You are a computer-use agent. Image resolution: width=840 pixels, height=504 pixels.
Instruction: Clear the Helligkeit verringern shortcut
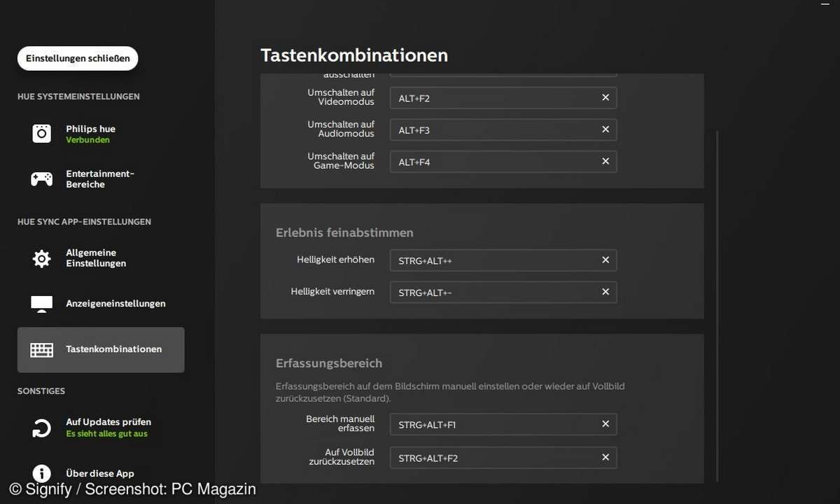(x=605, y=292)
